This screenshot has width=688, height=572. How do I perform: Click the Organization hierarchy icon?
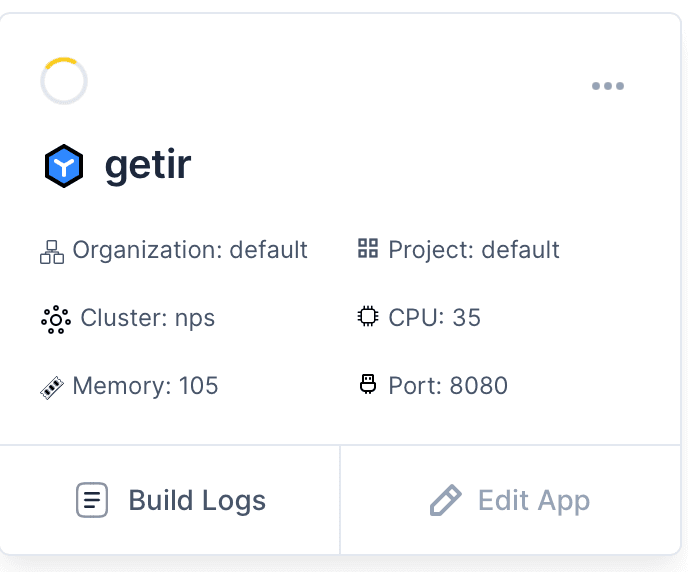(x=52, y=251)
